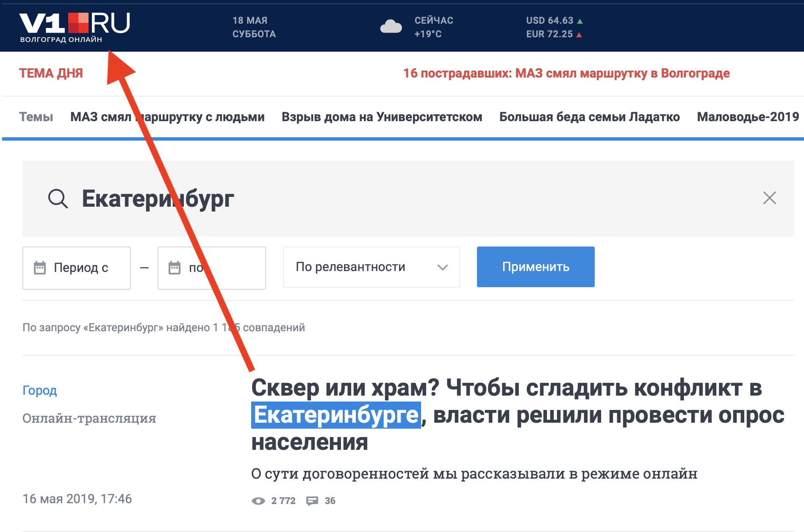Click the Темы label
This screenshot has height=532, width=804.
pyautogui.click(x=36, y=117)
